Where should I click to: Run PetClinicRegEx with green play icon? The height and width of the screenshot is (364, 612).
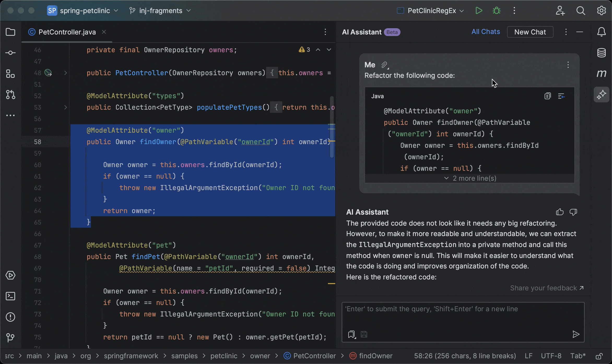tap(479, 11)
